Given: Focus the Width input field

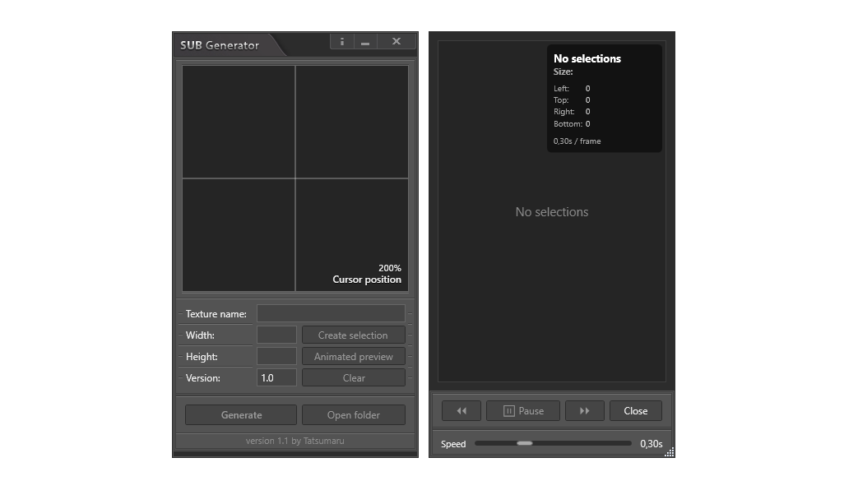Looking at the screenshot, I should [x=276, y=335].
